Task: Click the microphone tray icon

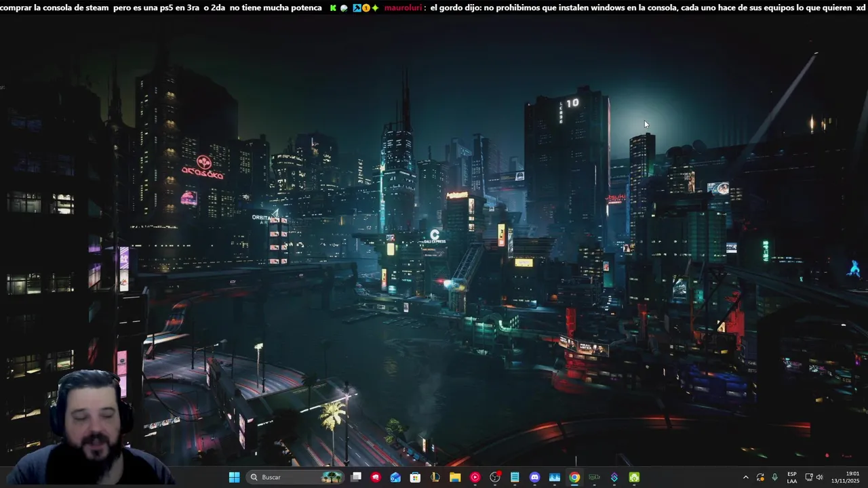Action: tap(774, 477)
